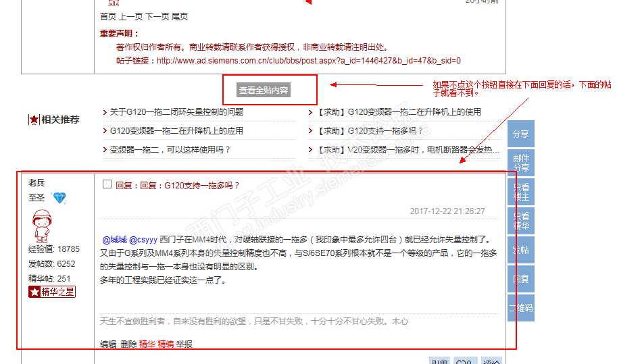This screenshot has height=364, width=617.
Task: Click the 回复 sidebar button
Action: pyautogui.click(x=521, y=279)
